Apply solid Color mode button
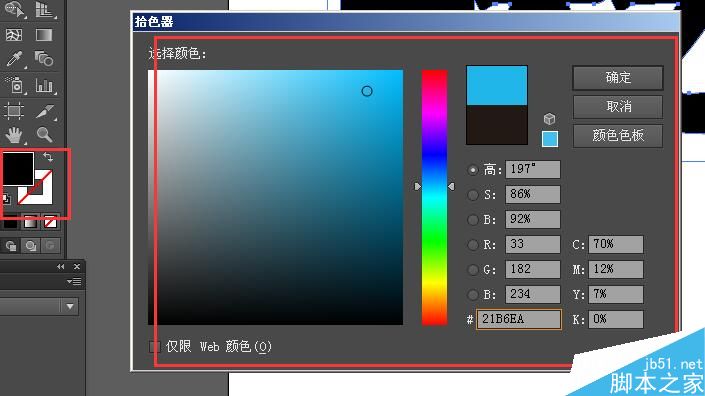This screenshot has width=705, height=396. [x=11, y=223]
